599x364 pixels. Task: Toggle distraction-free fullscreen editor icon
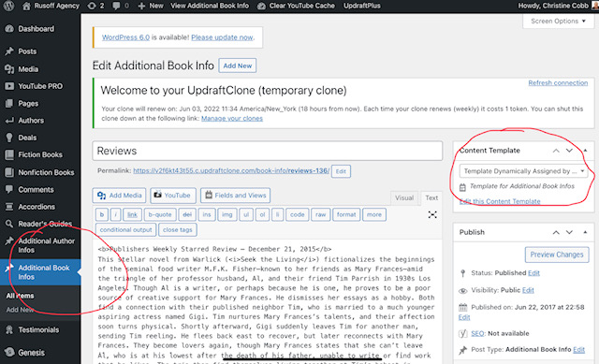click(432, 214)
